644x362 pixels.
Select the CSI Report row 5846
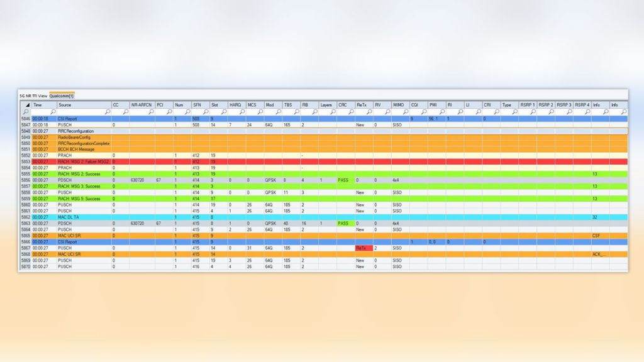(x=69, y=118)
